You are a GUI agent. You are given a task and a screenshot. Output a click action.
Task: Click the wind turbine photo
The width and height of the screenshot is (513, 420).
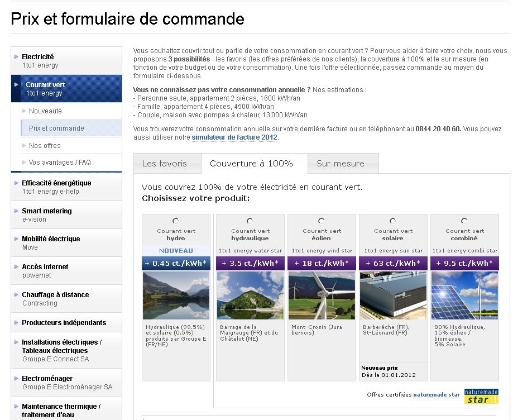[x=322, y=295]
